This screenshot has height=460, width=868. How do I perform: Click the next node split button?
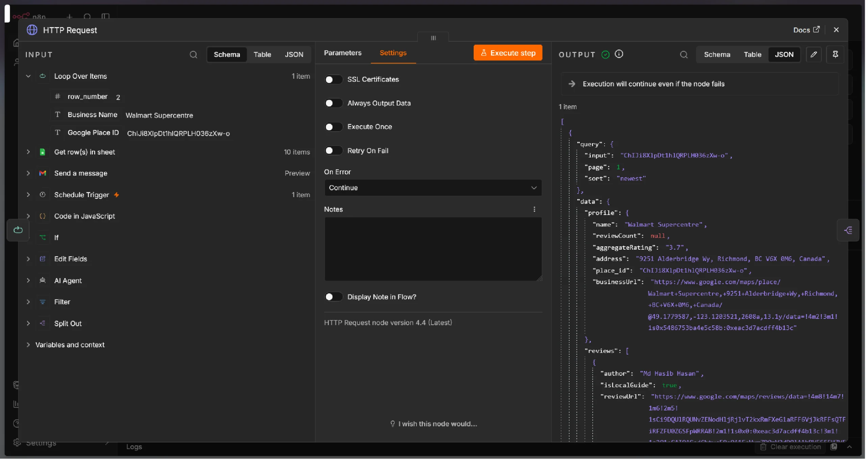848,230
